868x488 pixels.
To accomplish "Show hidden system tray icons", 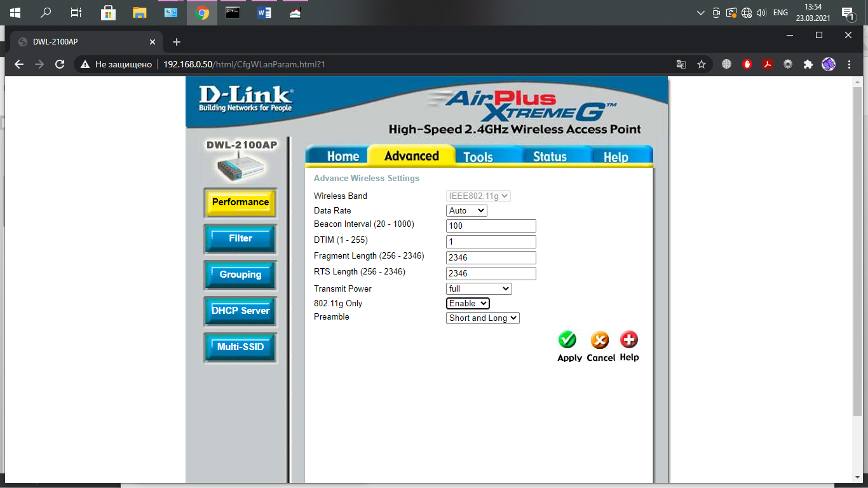I will pos(701,13).
